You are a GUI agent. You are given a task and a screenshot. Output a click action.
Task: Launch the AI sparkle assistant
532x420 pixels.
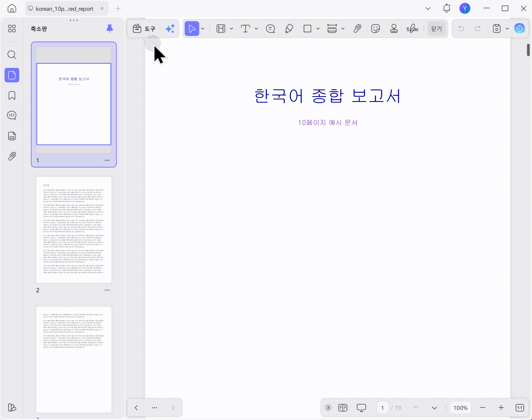click(170, 29)
